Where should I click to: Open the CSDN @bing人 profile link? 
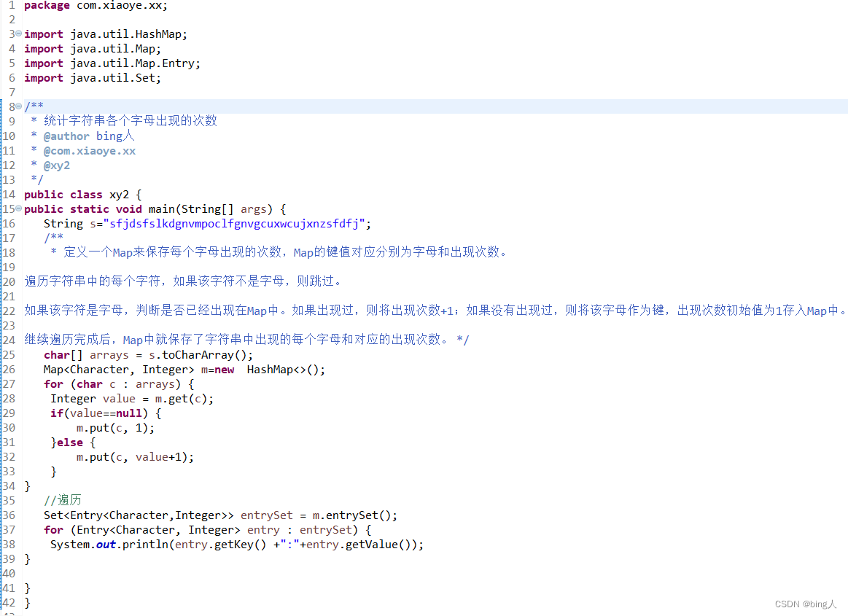[x=805, y=604]
